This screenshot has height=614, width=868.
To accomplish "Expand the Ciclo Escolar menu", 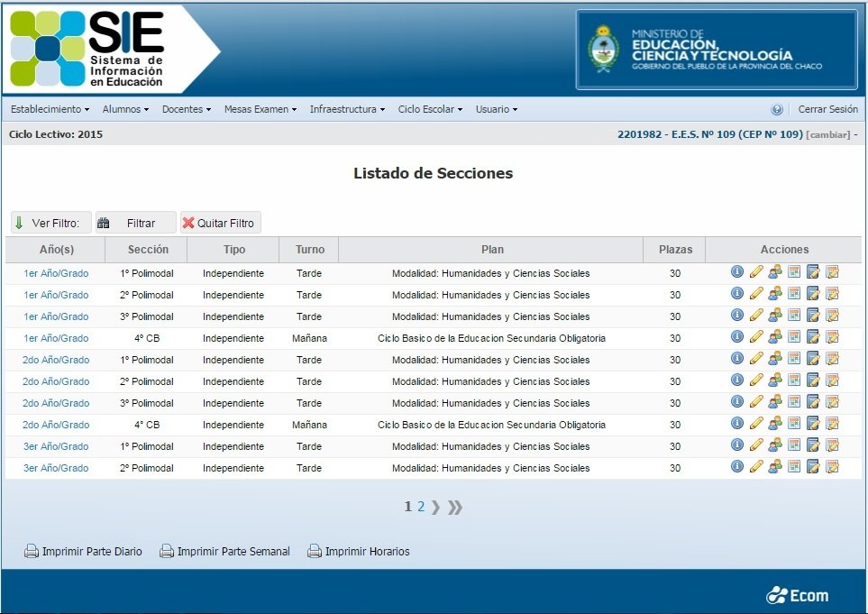I will click(x=430, y=109).
